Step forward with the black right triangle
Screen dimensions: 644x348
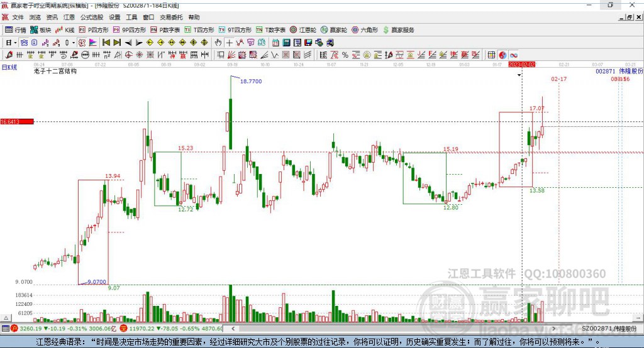139,43
